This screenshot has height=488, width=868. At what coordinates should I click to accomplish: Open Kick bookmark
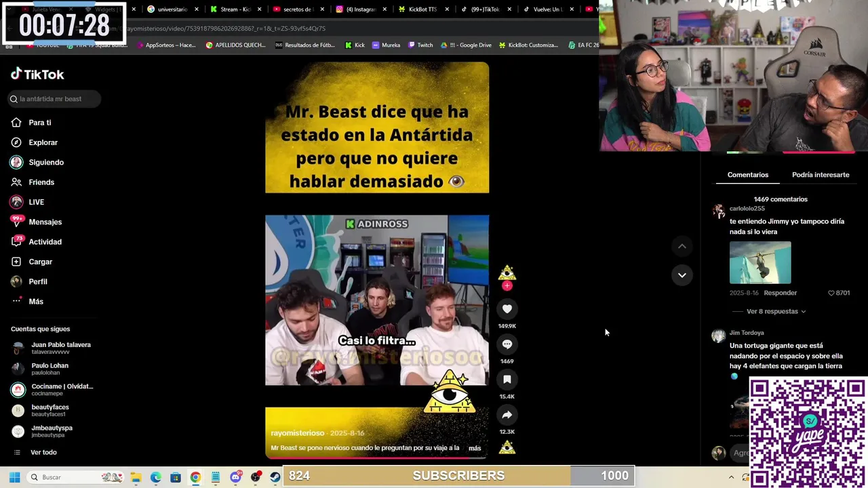pyautogui.click(x=355, y=45)
